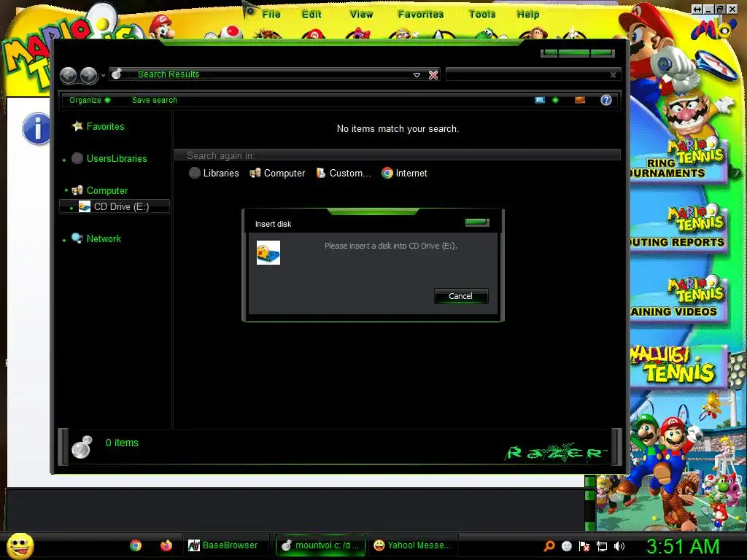Click the Toad character icon in banner
The width and height of the screenshot is (747, 560).
(231, 33)
